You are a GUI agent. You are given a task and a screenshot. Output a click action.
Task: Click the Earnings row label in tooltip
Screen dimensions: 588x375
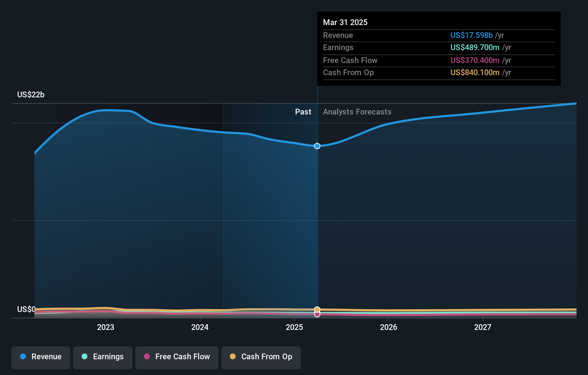pyautogui.click(x=338, y=47)
